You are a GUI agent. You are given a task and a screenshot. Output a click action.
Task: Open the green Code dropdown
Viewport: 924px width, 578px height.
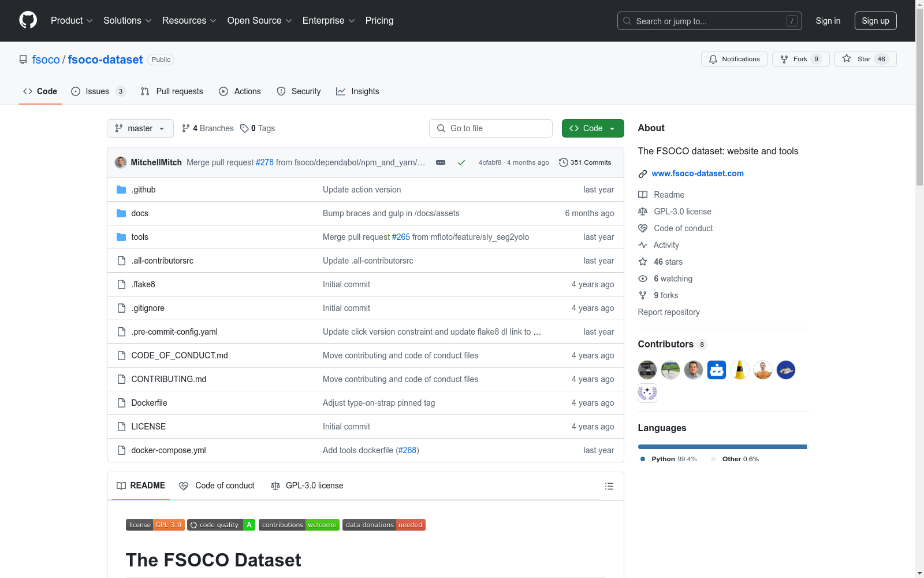pyautogui.click(x=593, y=128)
